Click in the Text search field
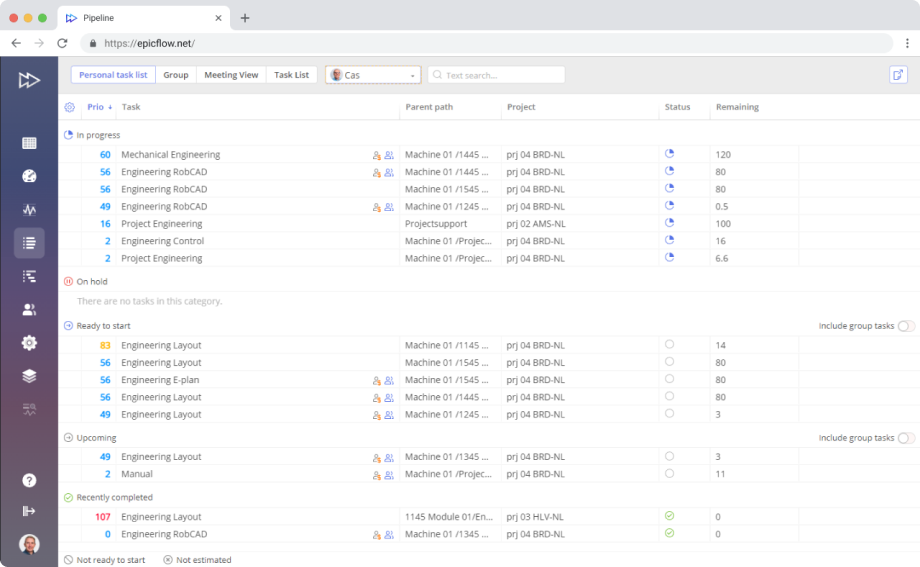This screenshot has width=920, height=567. (x=496, y=75)
